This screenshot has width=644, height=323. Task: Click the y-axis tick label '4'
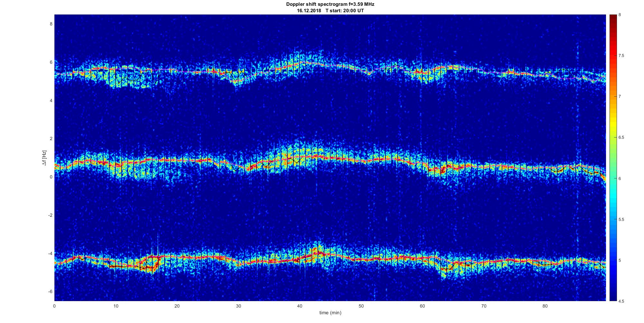(51, 100)
